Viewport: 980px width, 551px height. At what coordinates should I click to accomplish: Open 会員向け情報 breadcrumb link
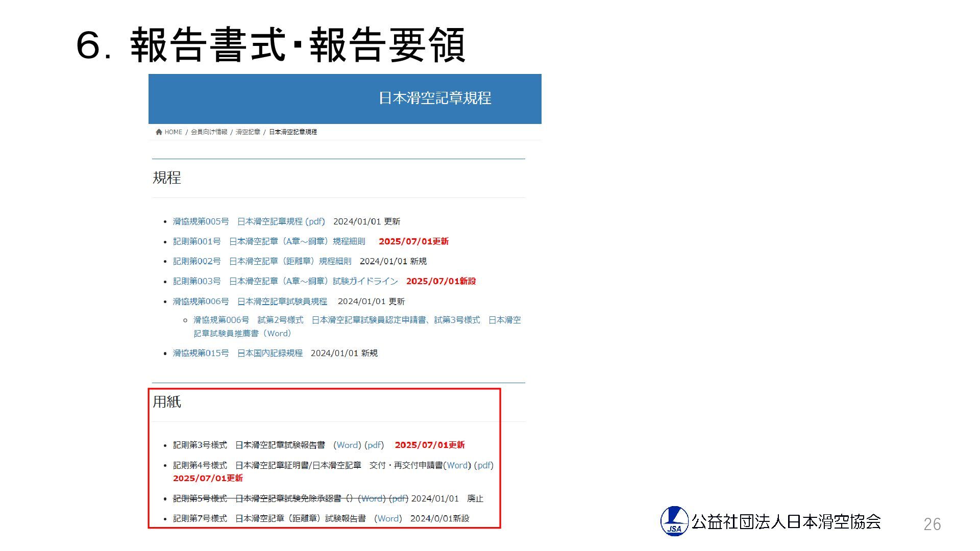click(209, 132)
